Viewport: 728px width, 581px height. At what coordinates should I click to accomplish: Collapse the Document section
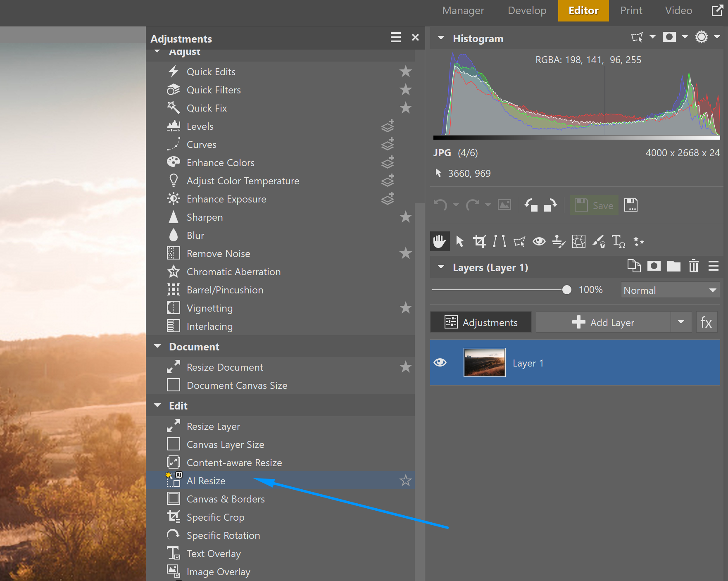157,346
